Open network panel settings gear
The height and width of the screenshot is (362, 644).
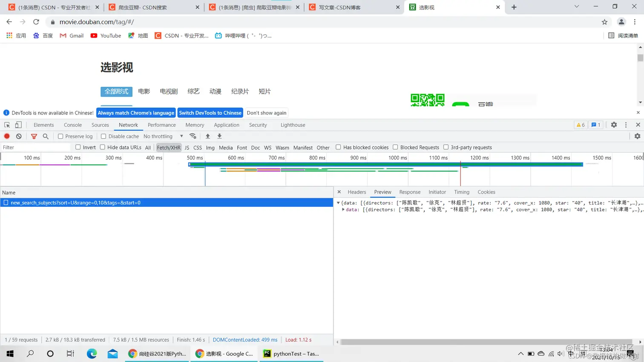point(637,136)
